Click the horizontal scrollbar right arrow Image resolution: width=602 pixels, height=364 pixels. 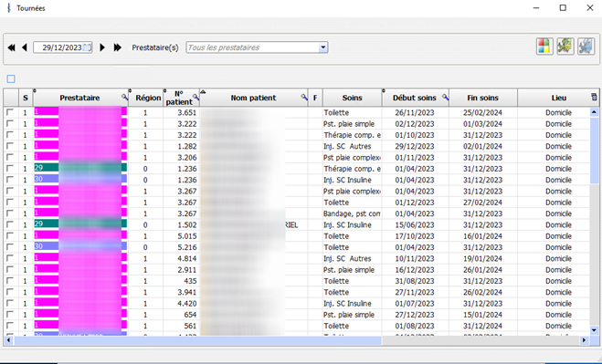pos(584,340)
